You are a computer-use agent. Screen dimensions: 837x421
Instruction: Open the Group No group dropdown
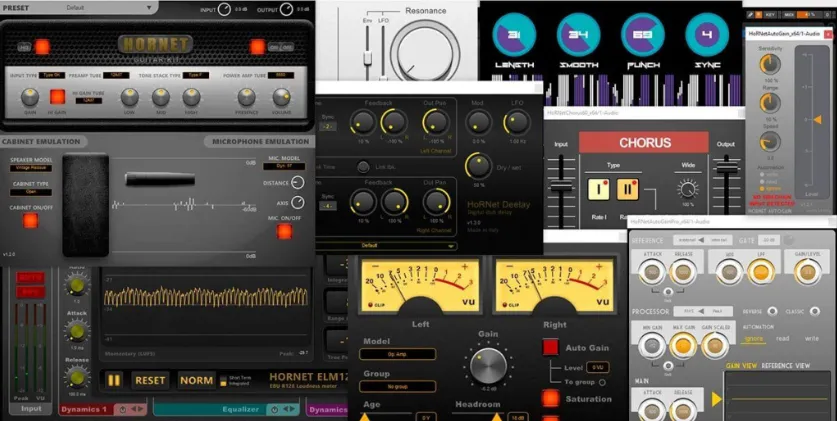tap(397, 386)
